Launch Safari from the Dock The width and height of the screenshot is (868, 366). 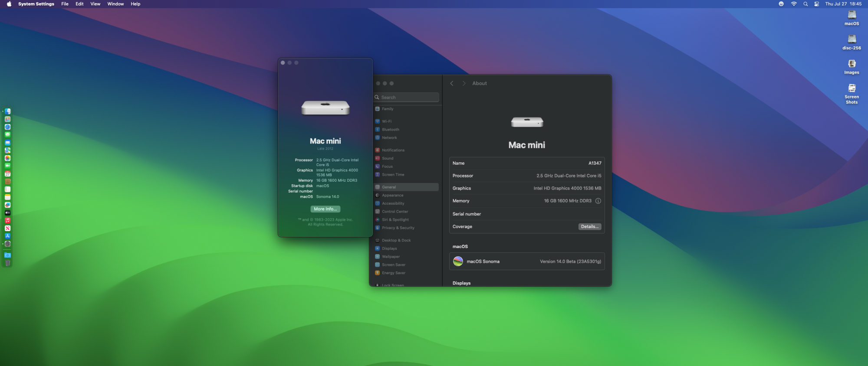(x=7, y=127)
